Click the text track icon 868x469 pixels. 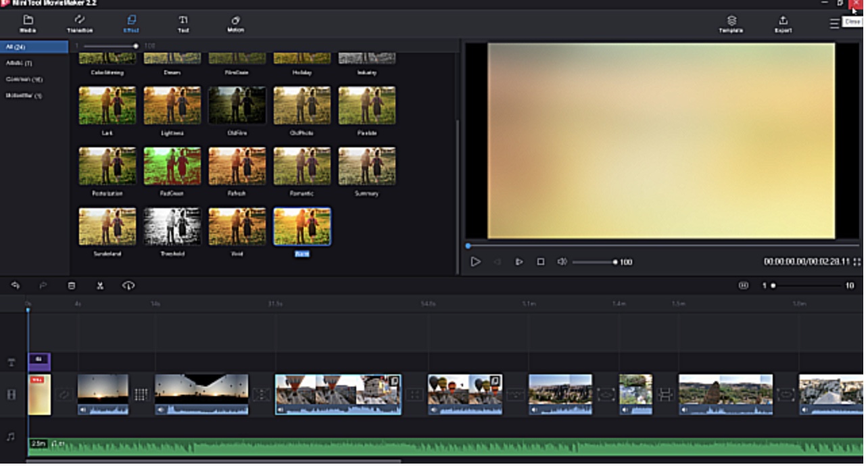(x=11, y=362)
